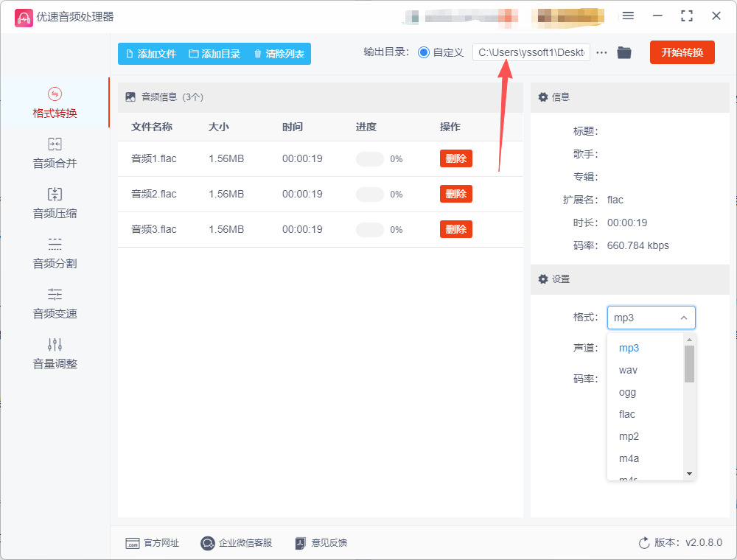Click the three-dot browse icon
This screenshot has width=737, height=560.
601,52
